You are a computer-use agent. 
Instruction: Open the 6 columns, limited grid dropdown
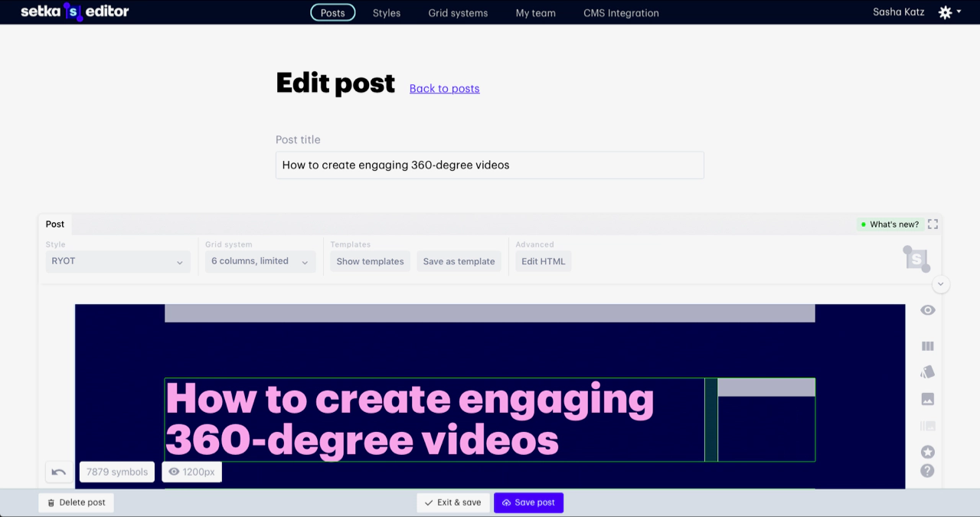point(260,261)
